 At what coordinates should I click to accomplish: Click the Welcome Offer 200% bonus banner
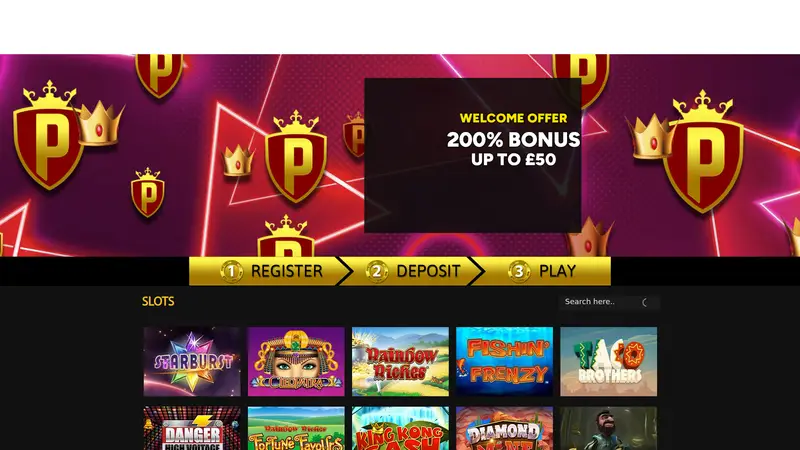[x=472, y=156]
